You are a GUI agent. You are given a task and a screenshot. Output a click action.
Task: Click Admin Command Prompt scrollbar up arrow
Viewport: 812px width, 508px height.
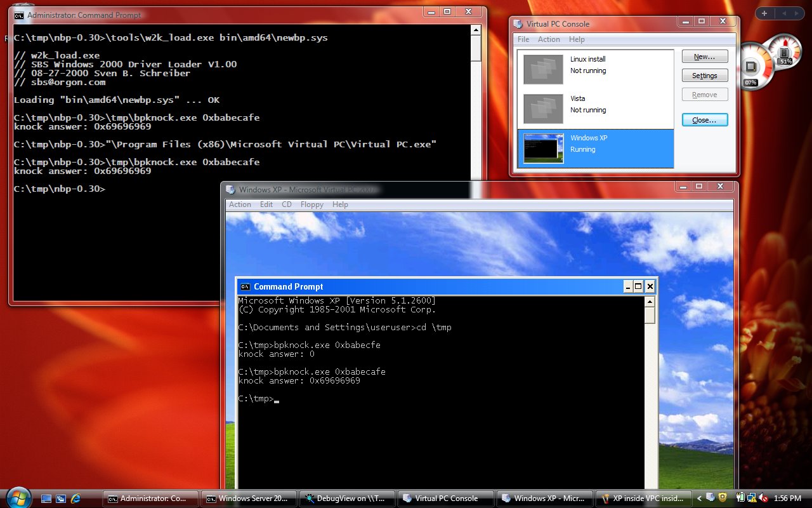coord(476,30)
